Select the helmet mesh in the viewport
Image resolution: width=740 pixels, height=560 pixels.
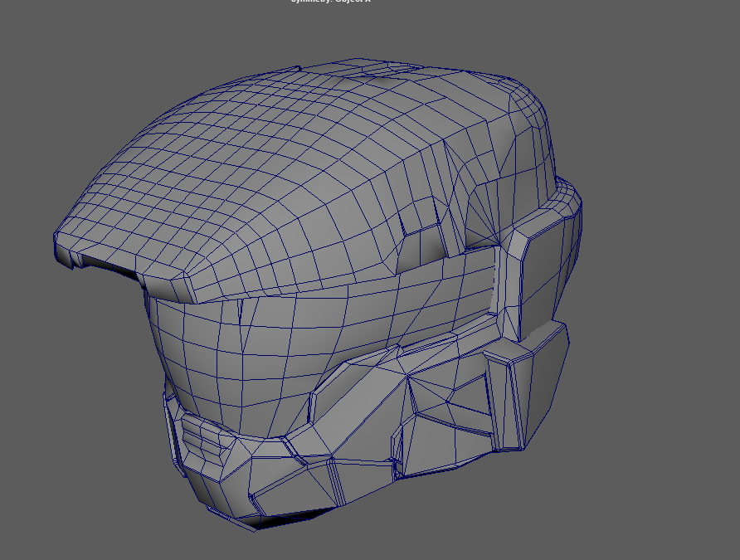317,295
